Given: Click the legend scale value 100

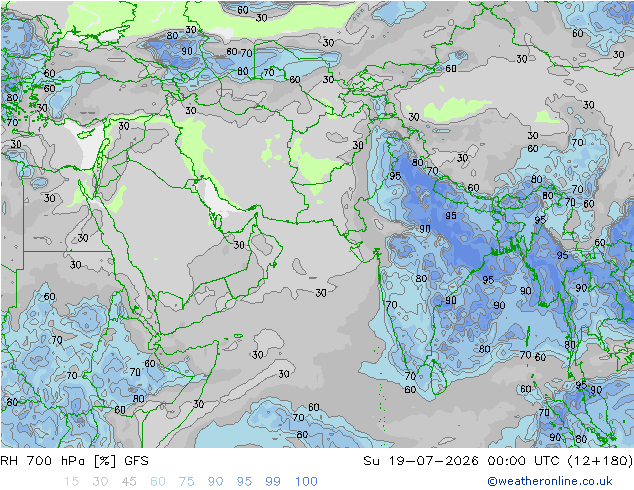Looking at the screenshot, I should [306, 482].
